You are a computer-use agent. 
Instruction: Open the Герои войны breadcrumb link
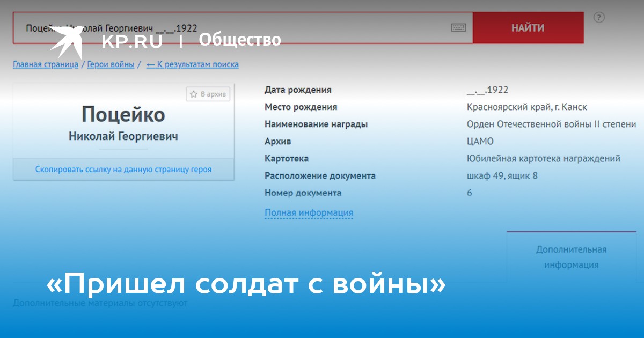click(x=111, y=64)
